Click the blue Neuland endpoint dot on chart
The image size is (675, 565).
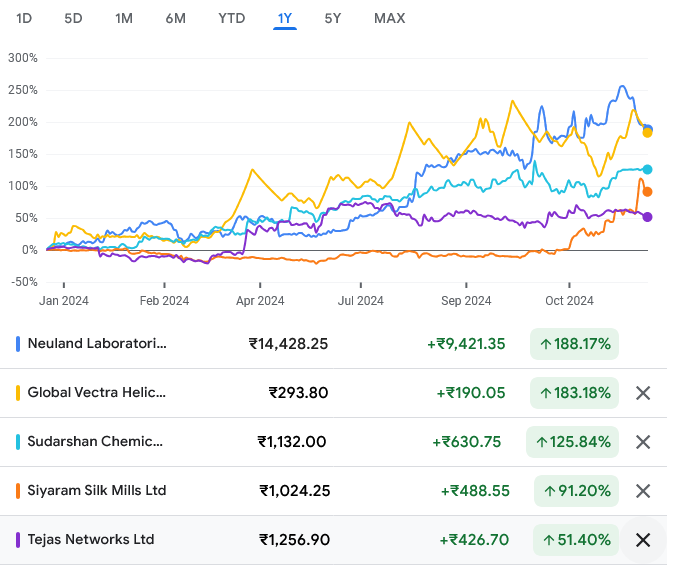pyautogui.click(x=648, y=129)
